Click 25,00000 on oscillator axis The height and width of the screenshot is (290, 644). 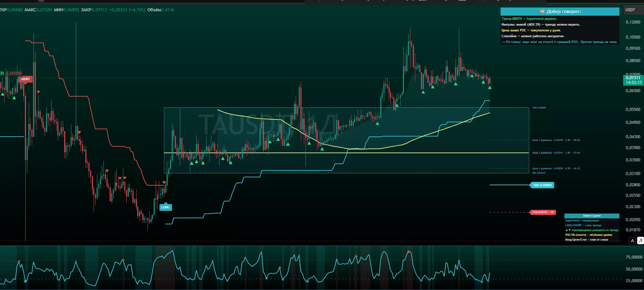[x=634, y=281]
